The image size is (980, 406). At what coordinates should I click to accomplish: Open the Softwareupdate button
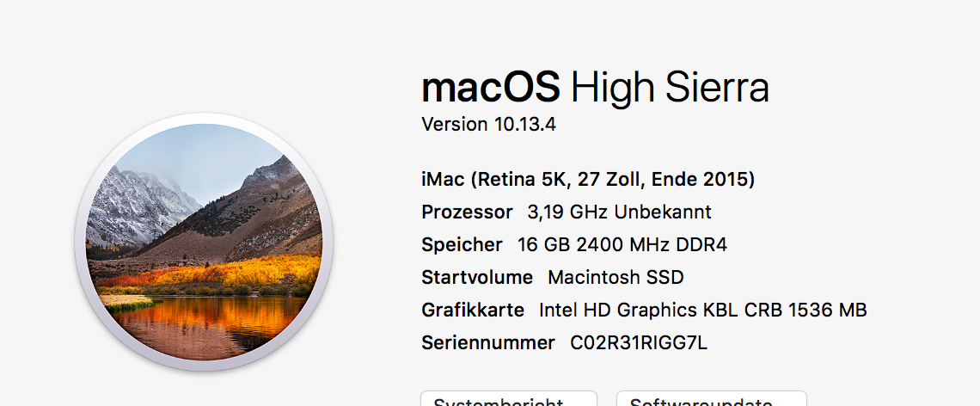pyautogui.click(x=711, y=399)
